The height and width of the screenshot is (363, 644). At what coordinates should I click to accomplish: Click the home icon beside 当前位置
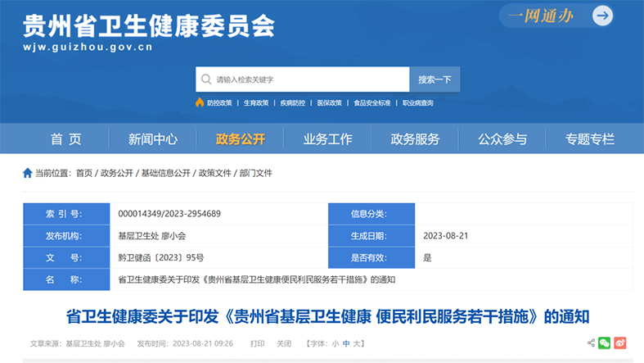(28, 173)
